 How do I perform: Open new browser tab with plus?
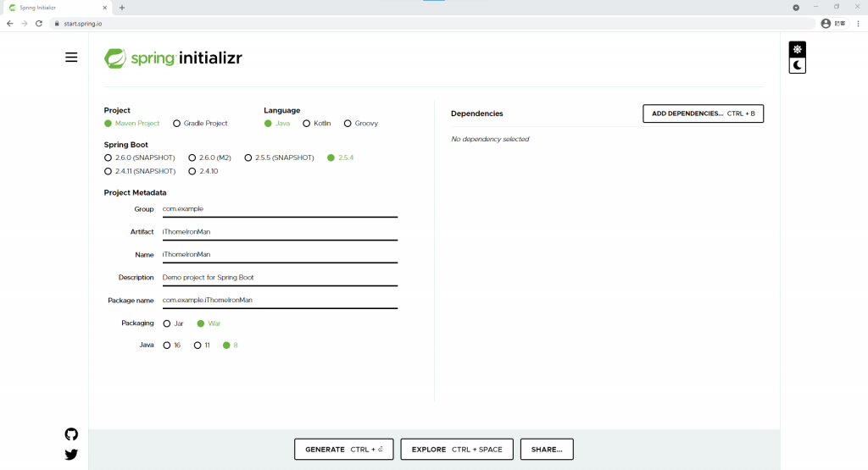click(x=122, y=8)
